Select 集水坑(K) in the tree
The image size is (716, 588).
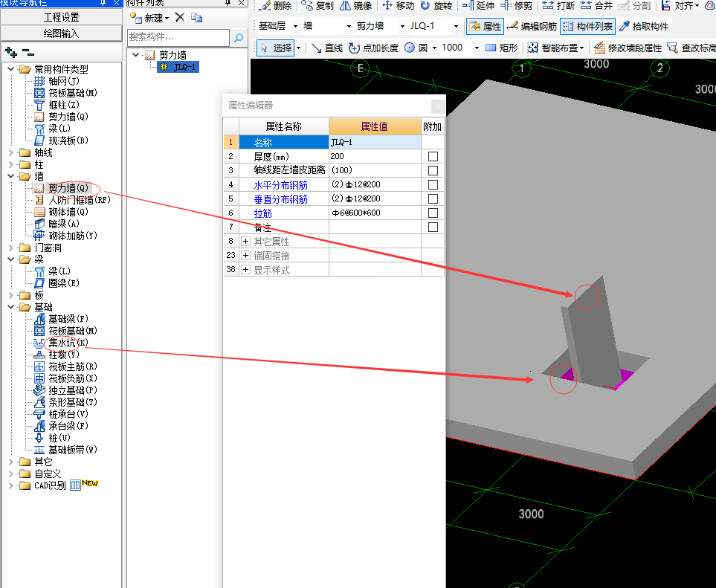68,343
